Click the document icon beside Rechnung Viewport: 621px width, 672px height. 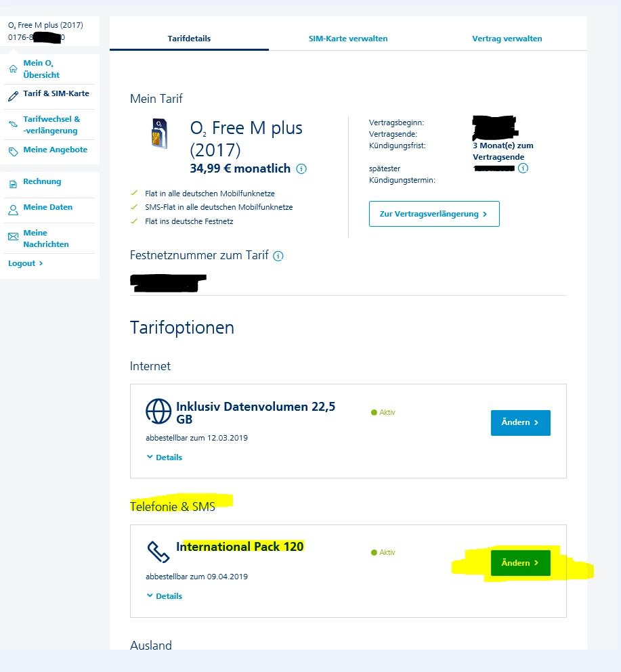14,184
